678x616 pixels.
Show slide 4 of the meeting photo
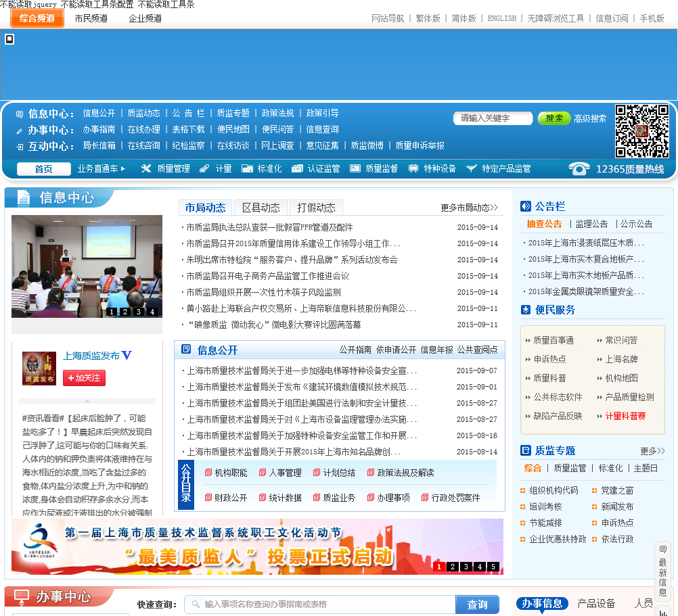click(152, 312)
